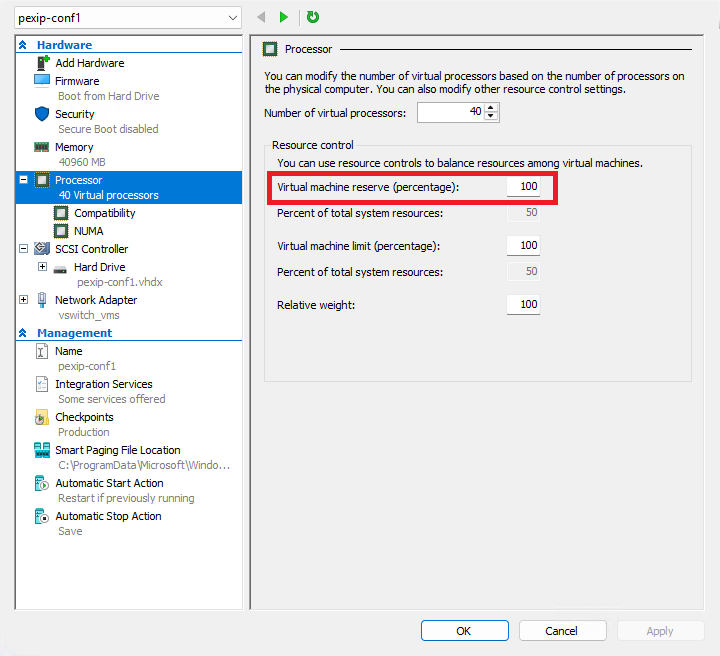Click the Checkpoints icon under Management

tap(42, 417)
